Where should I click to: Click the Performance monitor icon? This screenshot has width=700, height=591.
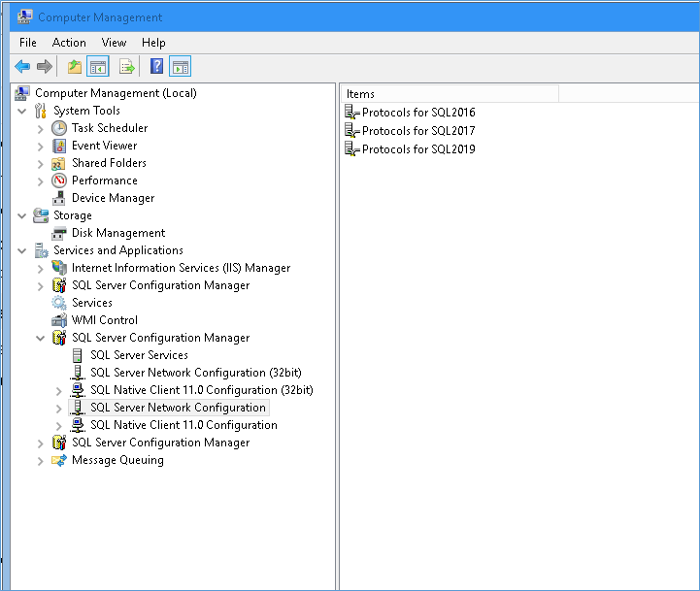pos(59,181)
